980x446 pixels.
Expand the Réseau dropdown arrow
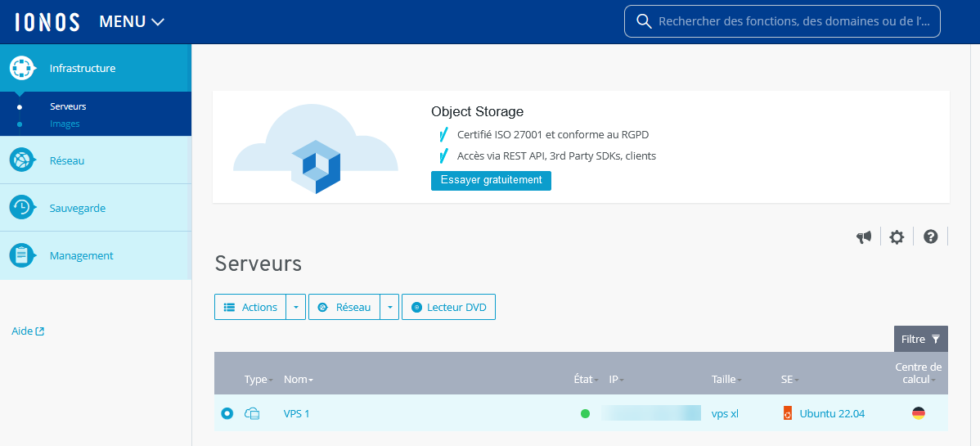pos(390,307)
